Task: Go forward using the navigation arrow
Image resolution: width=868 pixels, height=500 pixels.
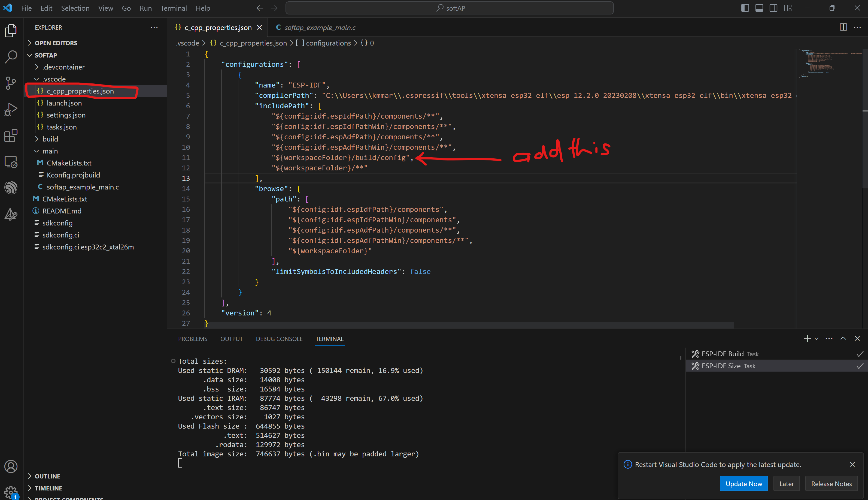Action: pos(274,8)
